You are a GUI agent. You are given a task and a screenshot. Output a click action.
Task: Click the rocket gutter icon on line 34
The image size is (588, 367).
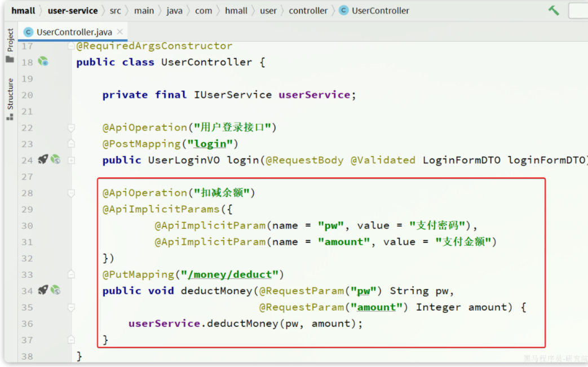click(43, 290)
